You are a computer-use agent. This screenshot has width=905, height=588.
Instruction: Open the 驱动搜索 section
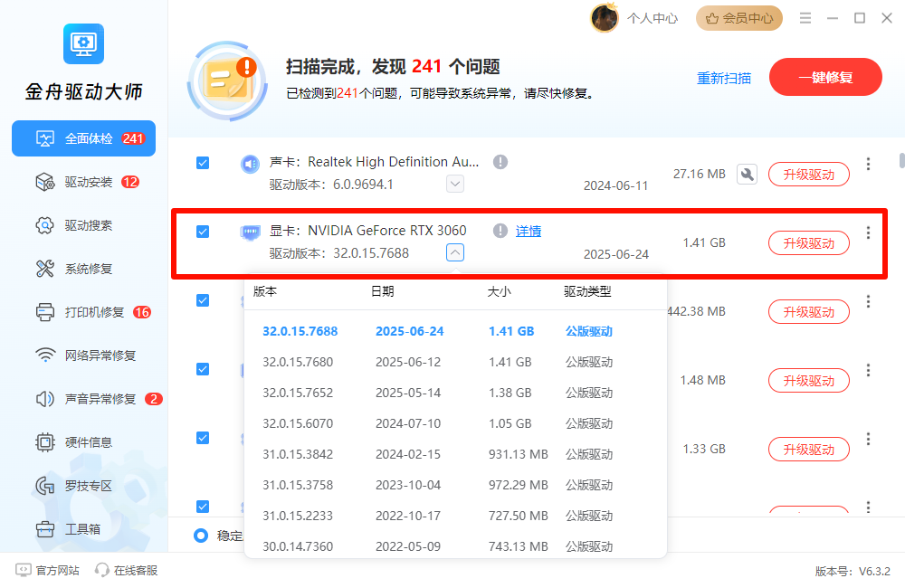click(x=83, y=225)
